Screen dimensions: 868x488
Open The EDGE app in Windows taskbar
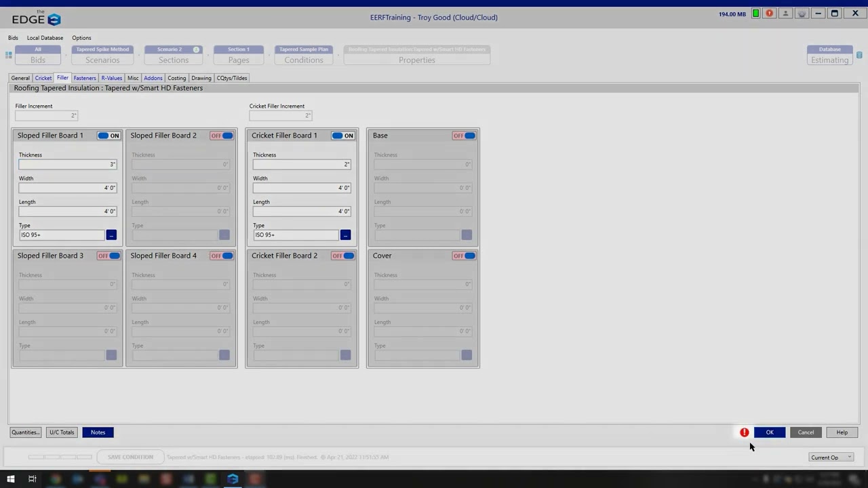[233, 479]
